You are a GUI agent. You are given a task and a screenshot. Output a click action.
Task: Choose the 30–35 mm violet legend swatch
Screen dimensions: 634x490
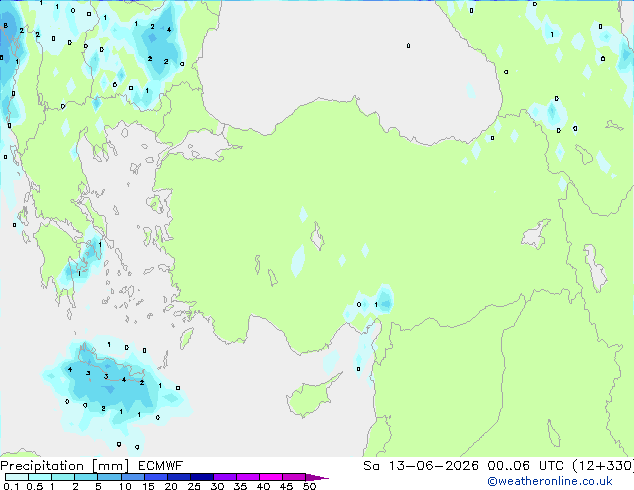pyautogui.click(x=224, y=477)
